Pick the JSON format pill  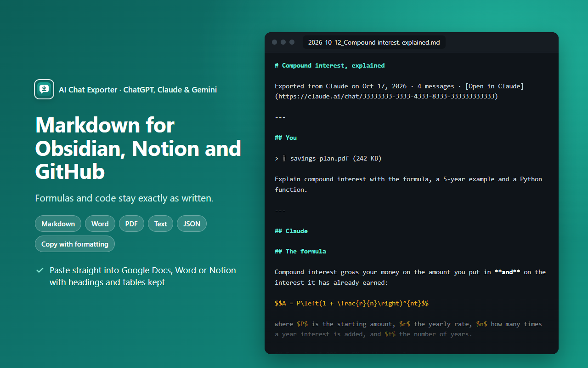(192, 224)
